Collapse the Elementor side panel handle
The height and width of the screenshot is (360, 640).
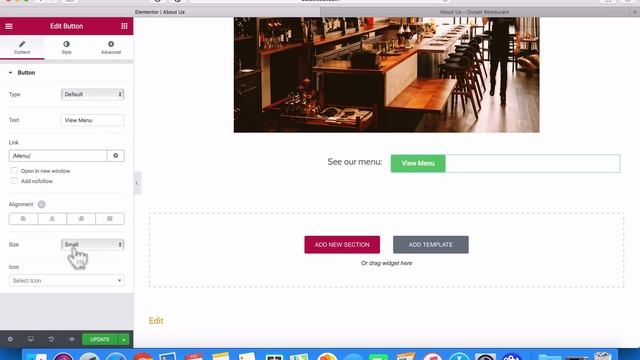(137, 183)
